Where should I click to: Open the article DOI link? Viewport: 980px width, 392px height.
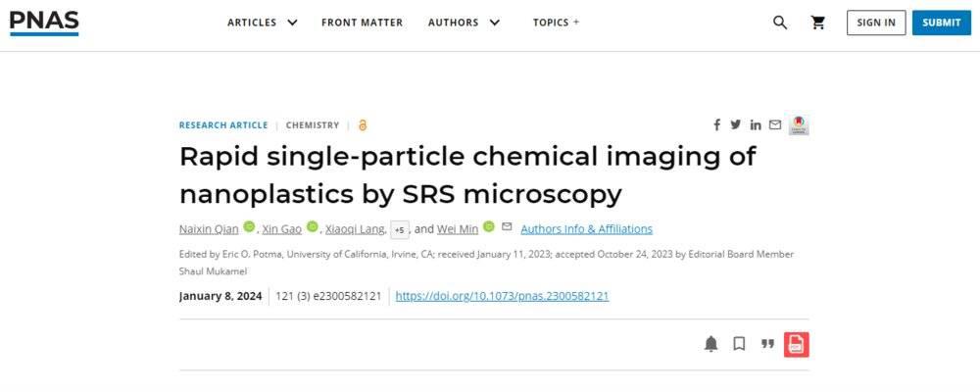click(501, 296)
